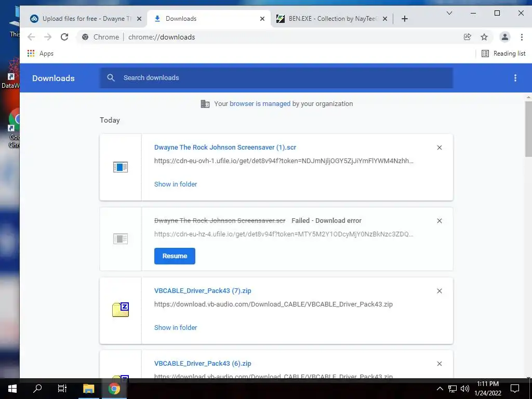The width and height of the screenshot is (532, 399).
Task: Click the browser is managed link
Action: click(x=260, y=103)
